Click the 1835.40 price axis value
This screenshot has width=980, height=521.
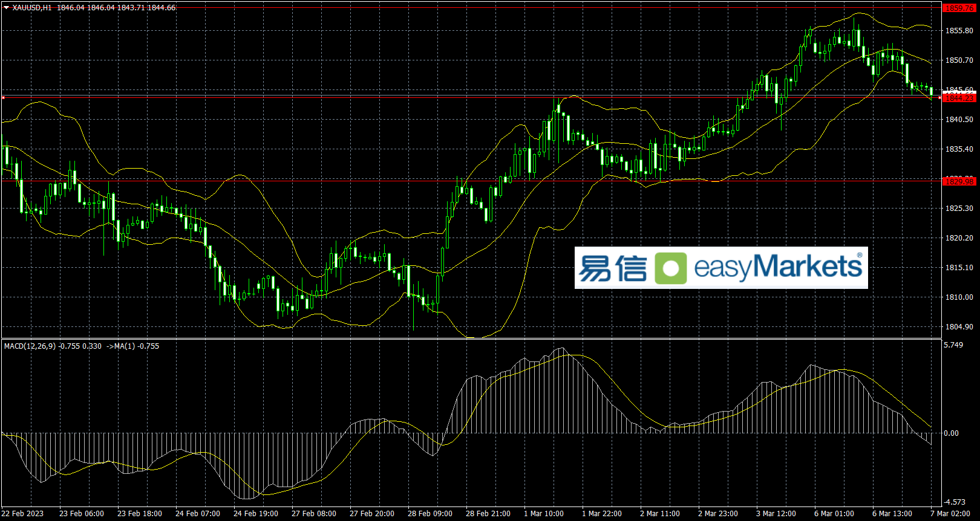coord(959,149)
